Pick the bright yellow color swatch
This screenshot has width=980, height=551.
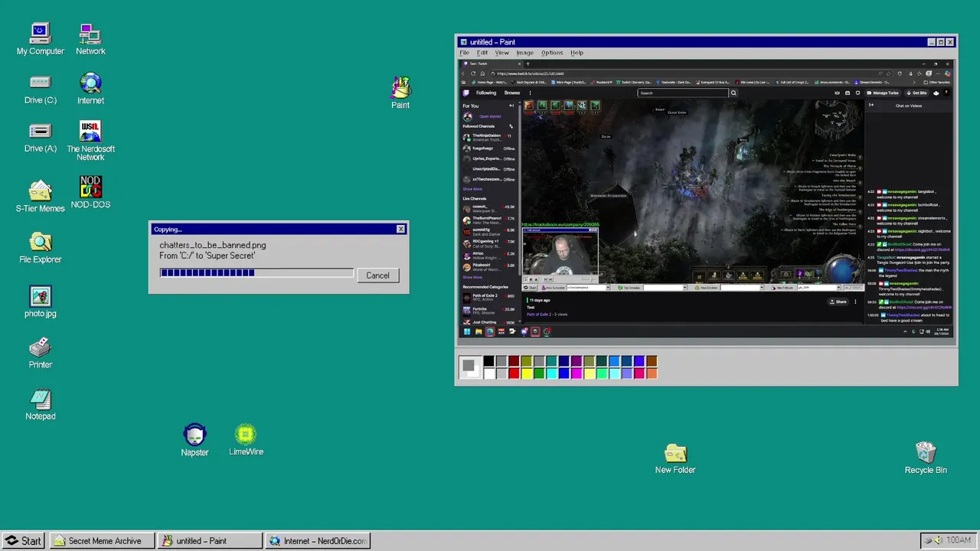click(527, 373)
